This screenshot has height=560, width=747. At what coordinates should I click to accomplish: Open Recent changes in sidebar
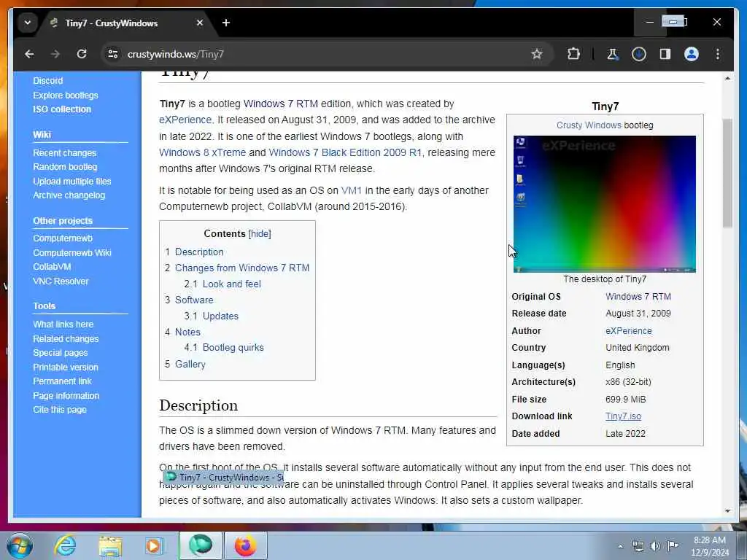(64, 153)
